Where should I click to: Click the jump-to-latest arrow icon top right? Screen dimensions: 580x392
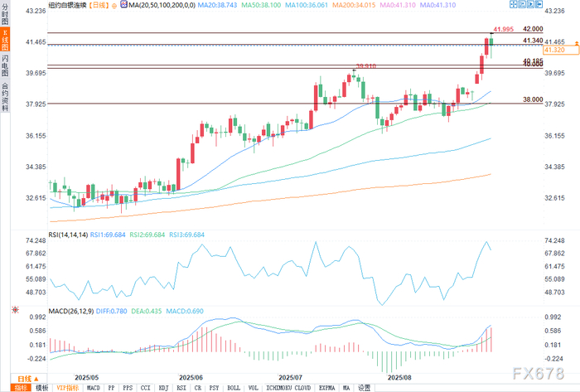tap(539, 4)
